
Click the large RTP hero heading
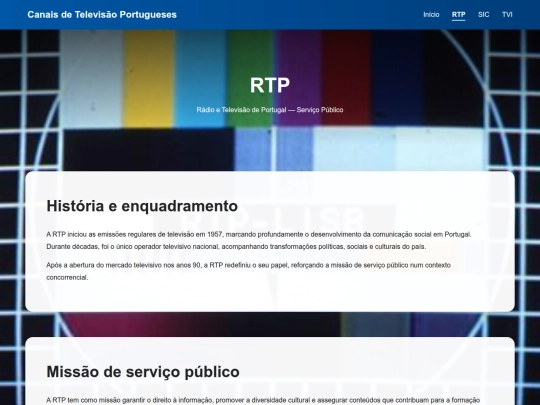270,85
